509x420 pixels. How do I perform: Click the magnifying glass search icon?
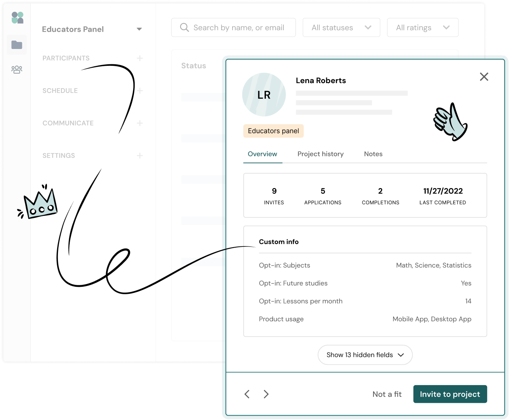point(184,27)
